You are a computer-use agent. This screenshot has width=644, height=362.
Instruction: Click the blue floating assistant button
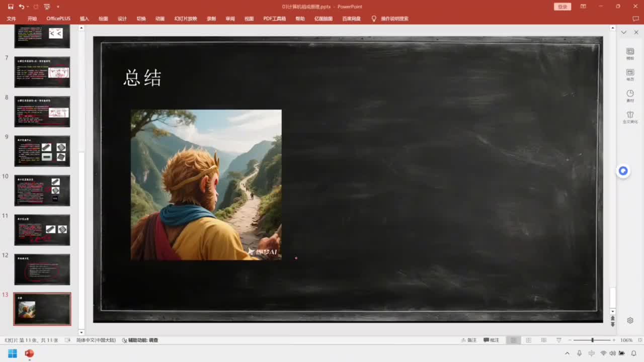pyautogui.click(x=623, y=171)
